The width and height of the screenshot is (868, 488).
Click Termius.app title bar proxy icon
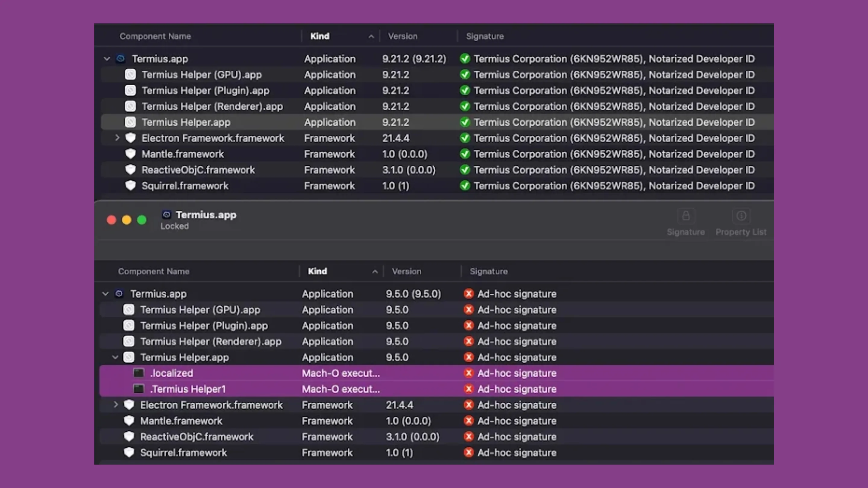tap(166, 214)
